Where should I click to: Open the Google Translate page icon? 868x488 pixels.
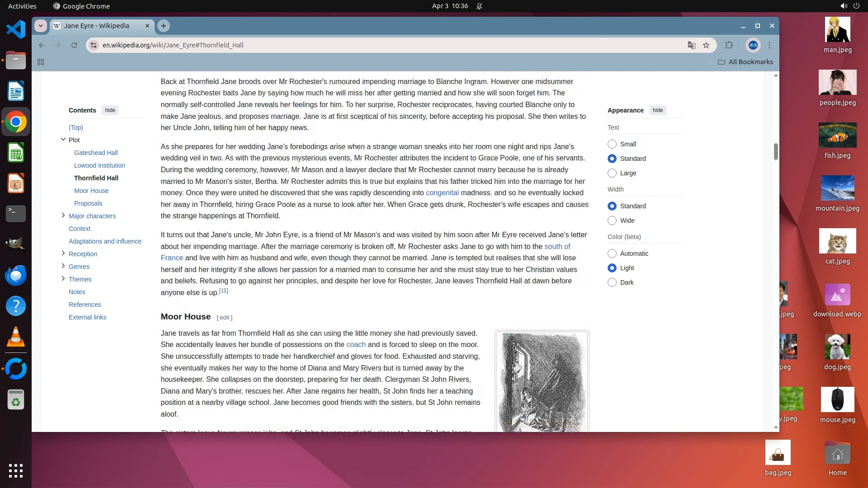[691, 45]
